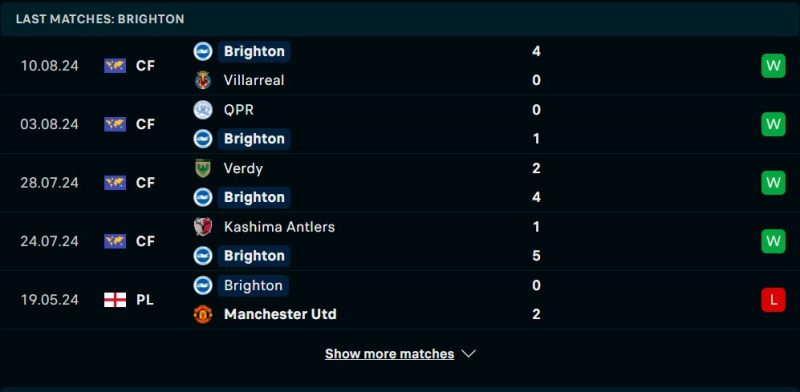Expand the Show more matches chevron
Viewport: 800px width, 392px height.
(x=468, y=354)
